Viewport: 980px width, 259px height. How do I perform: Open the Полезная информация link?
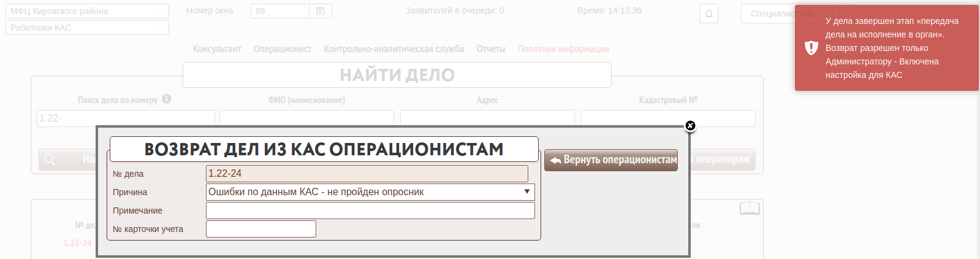pos(563,49)
